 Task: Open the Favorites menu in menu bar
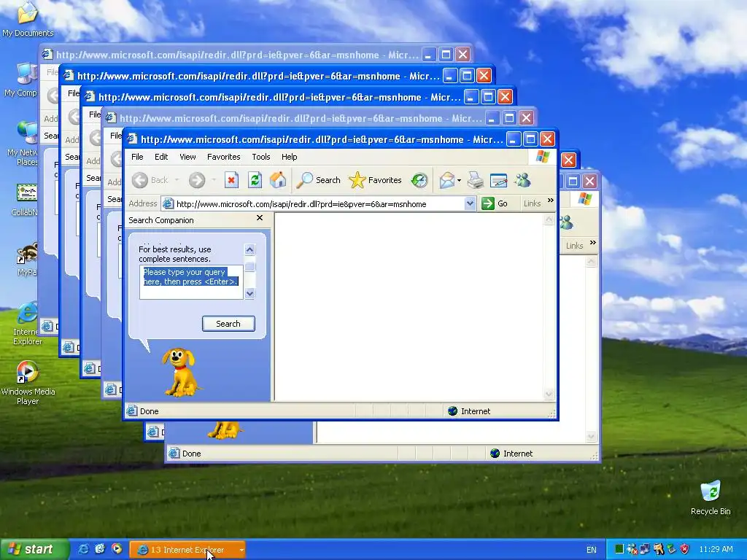point(223,157)
